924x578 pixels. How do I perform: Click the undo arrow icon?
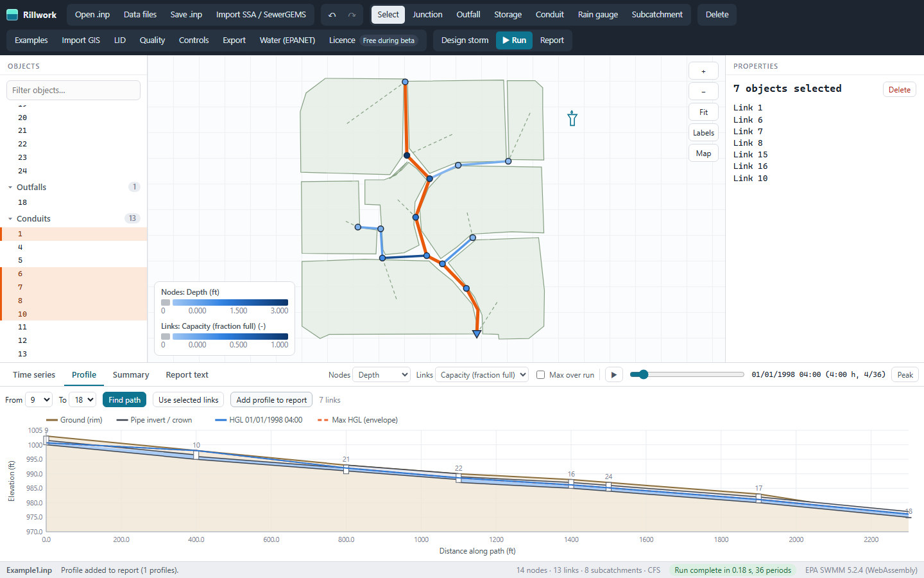(x=332, y=15)
